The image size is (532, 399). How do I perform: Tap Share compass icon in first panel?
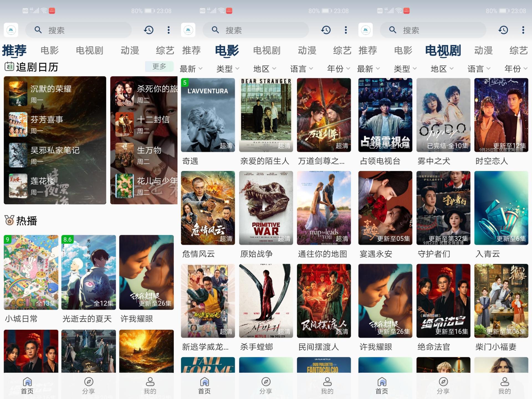[89, 382]
